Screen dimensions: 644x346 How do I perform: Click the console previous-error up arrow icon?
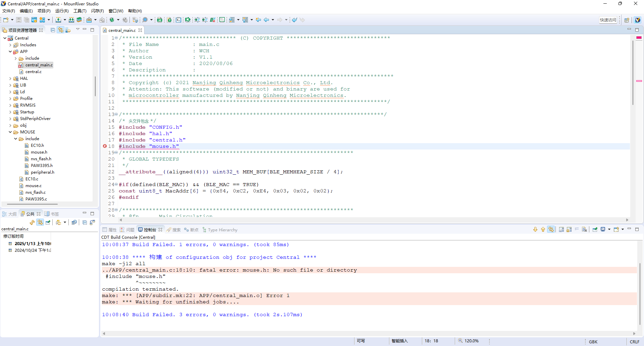(x=543, y=229)
